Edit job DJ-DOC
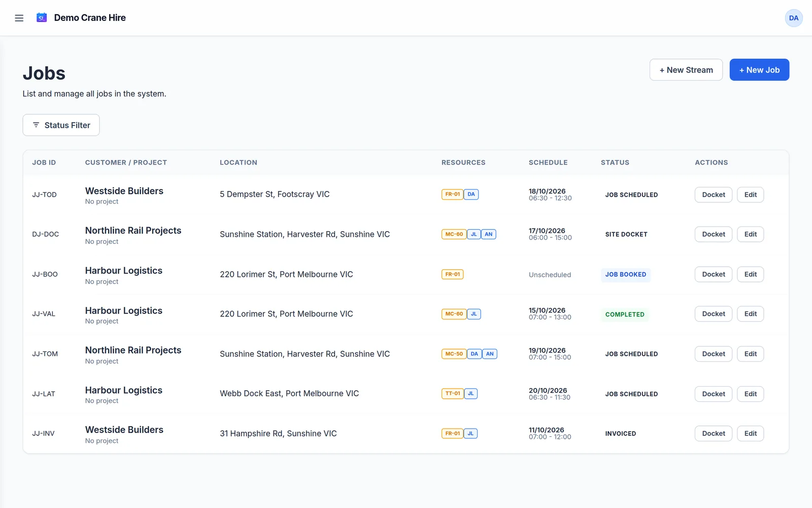 click(x=751, y=234)
